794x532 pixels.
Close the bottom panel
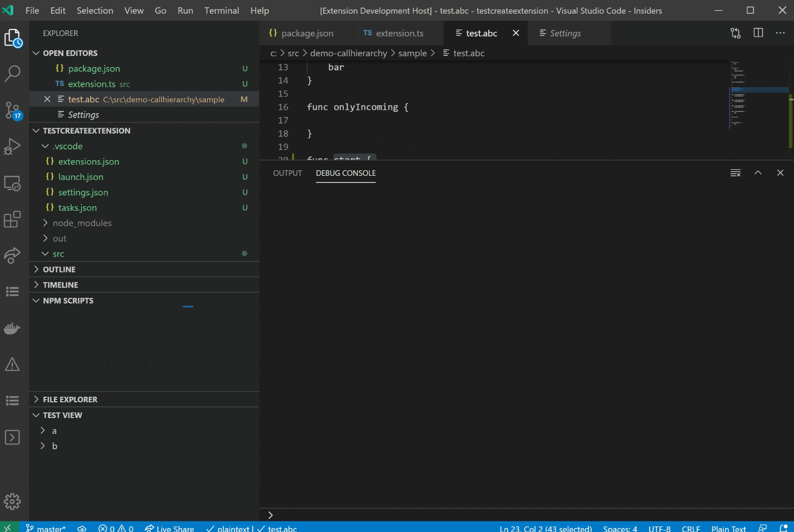click(x=780, y=173)
